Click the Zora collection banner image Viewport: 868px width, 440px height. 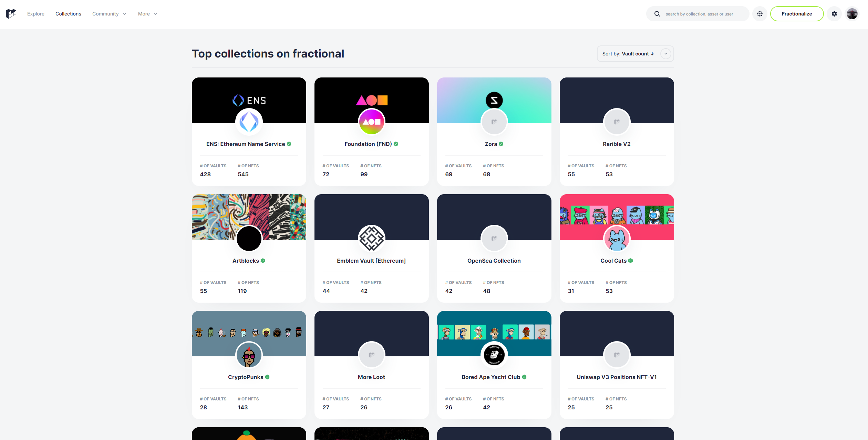point(494,100)
